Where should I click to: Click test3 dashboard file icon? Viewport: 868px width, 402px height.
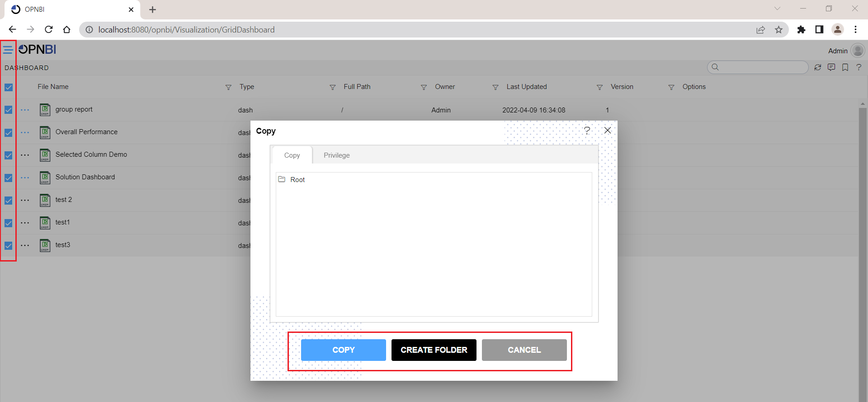click(x=45, y=245)
